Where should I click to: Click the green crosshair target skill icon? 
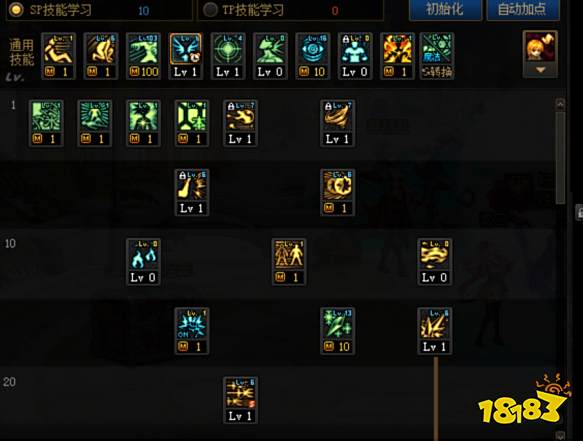[228, 56]
